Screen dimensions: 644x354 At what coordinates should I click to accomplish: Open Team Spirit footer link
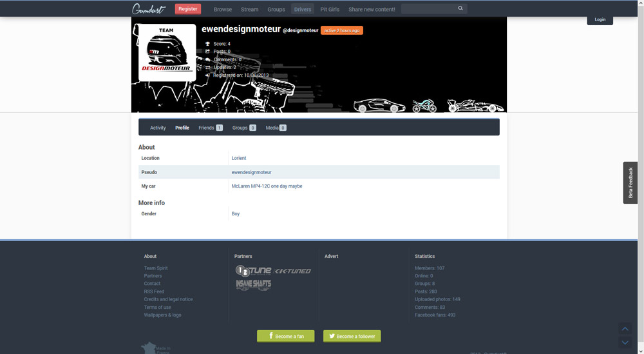coord(156,268)
